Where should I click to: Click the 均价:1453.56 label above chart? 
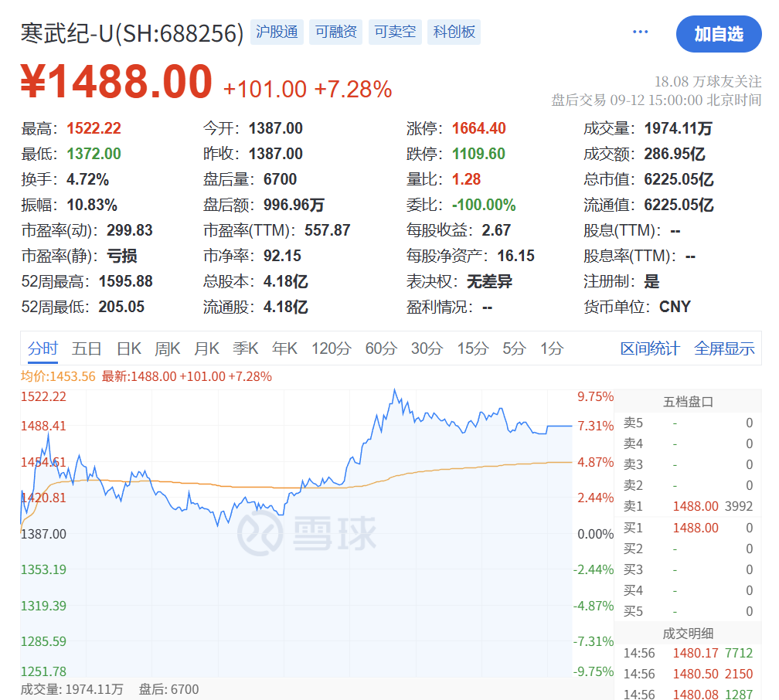pos(58,376)
